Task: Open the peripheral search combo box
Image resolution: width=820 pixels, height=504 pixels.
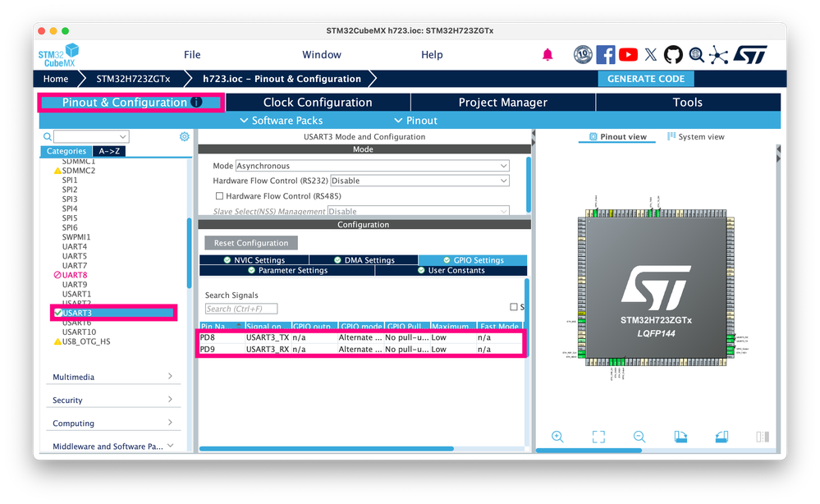Action: (x=91, y=136)
